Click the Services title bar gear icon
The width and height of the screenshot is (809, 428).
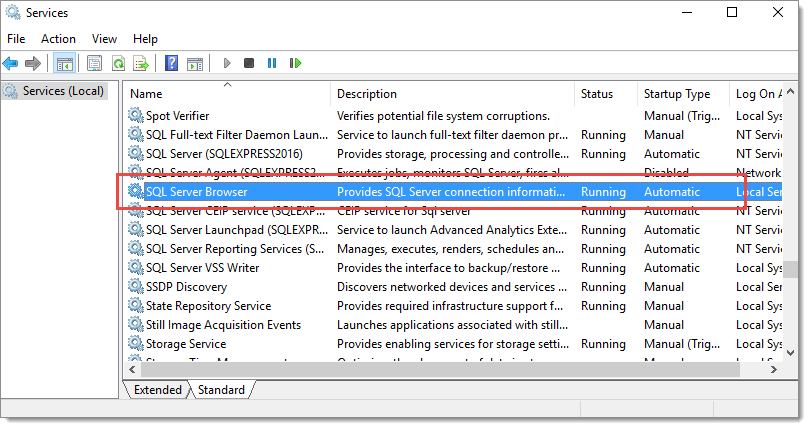tap(13, 12)
